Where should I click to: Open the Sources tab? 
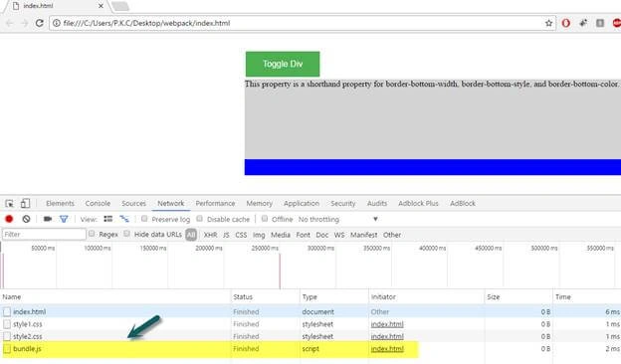pos(134,203)
